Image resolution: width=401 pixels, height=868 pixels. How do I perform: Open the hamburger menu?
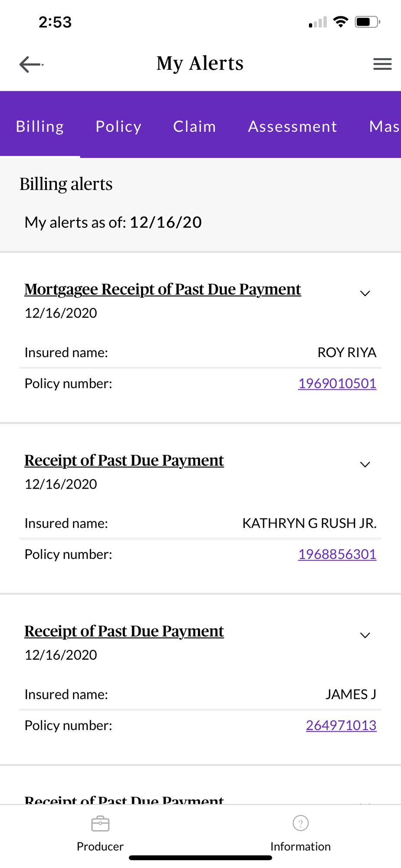coord(382,64)
